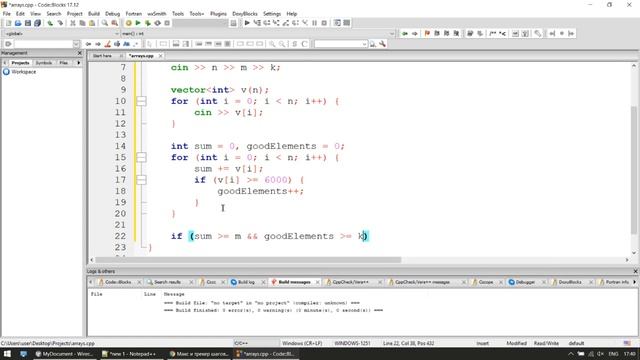Toggle bookmark with the red flag icon
The image size is (640, 360).
[x=427, y=33]
